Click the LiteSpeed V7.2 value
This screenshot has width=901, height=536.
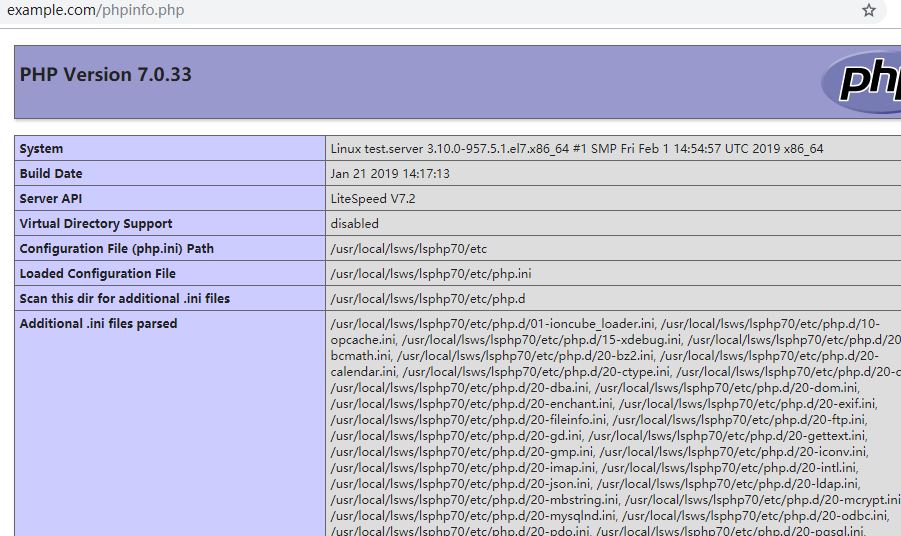pos(373,199)
